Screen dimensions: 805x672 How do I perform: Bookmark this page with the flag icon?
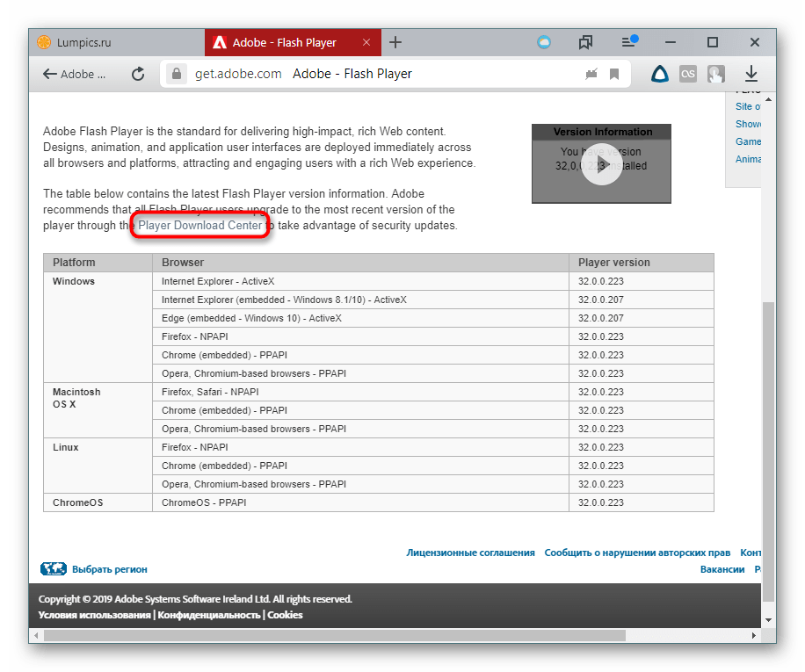point(614,75)
